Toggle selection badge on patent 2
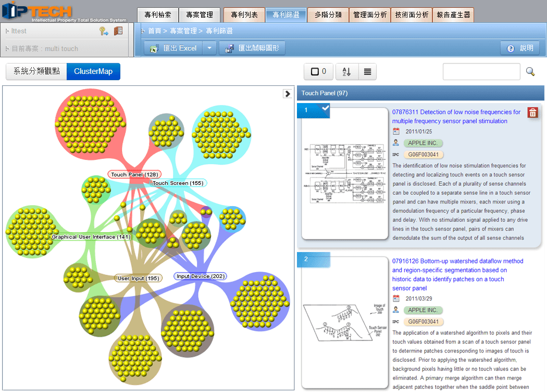547x392 pixels. point(313,259)
